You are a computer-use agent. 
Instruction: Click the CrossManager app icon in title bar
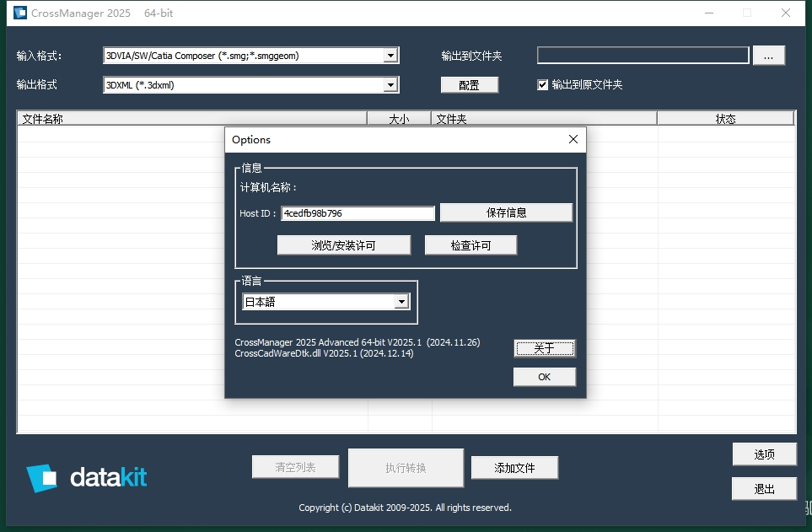[x=19, y=13]
